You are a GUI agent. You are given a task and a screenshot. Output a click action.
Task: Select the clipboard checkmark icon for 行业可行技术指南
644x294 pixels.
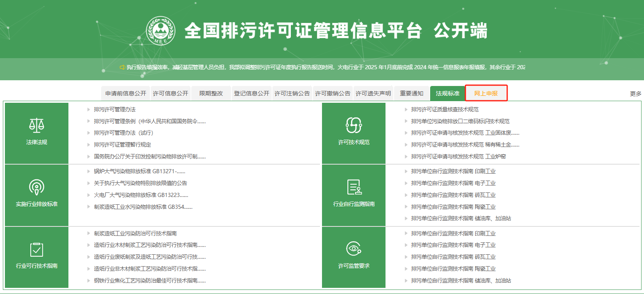coord(36,249)
